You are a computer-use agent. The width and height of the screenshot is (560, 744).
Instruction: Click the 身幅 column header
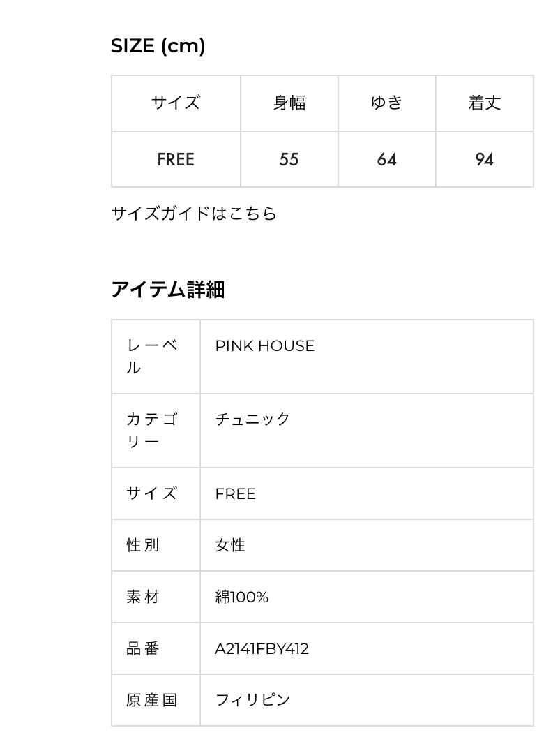click(x=289, y=103)
